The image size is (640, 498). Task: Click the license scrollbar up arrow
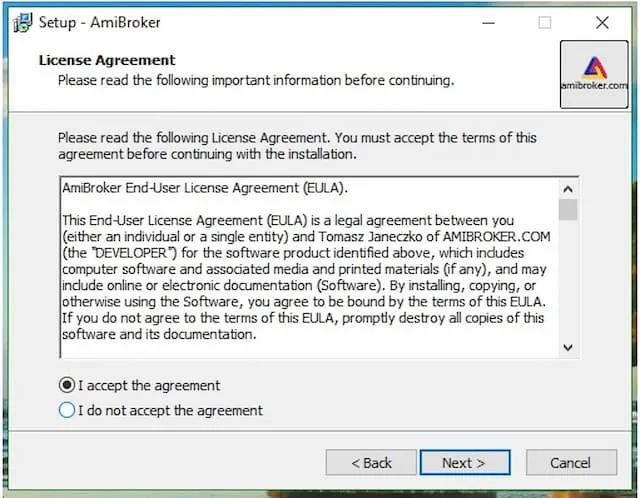coord(568,188)
